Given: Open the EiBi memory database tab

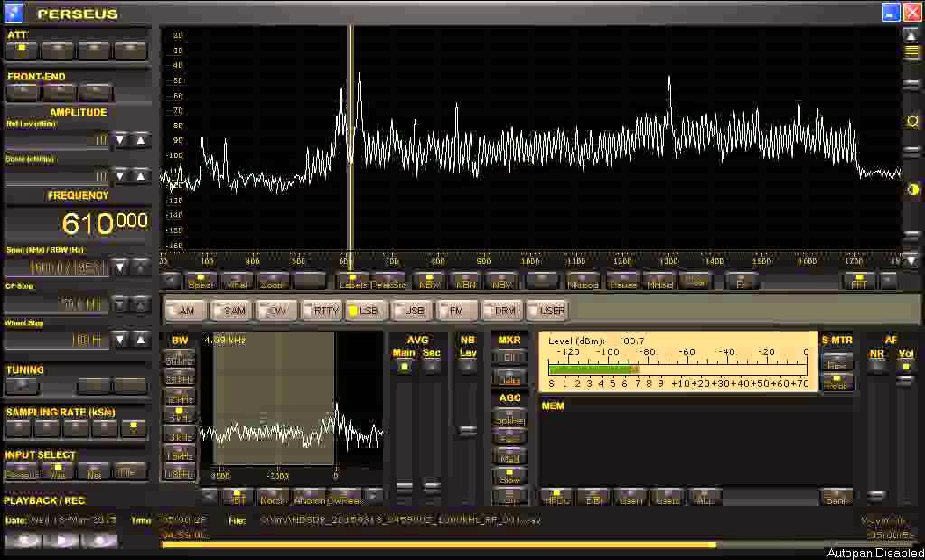Looking at the screenshot, I should click(x=593, y=497).
